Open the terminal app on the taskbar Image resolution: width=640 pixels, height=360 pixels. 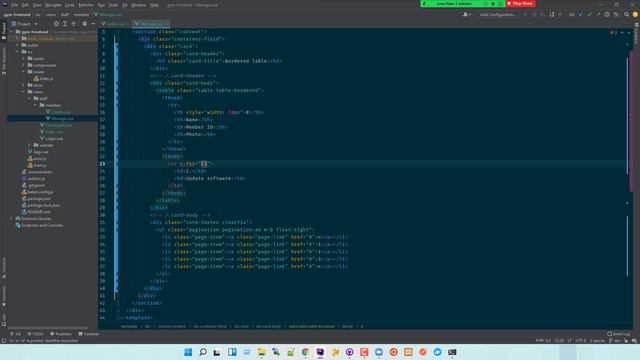[x=452, y=352]
